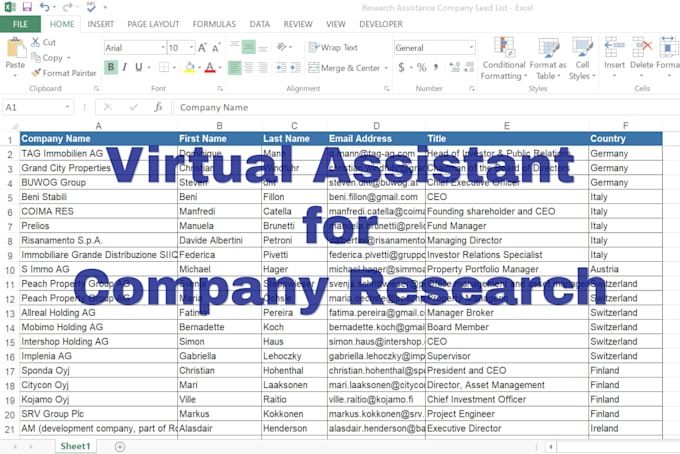The image size is (680, 454).
Task: Open the General number format dropdown
Action: coord(471,47)
